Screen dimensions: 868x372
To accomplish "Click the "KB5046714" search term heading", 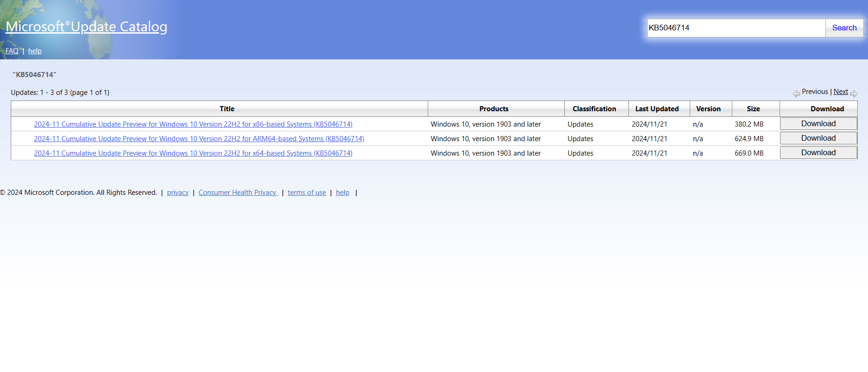I will [35, 75].
